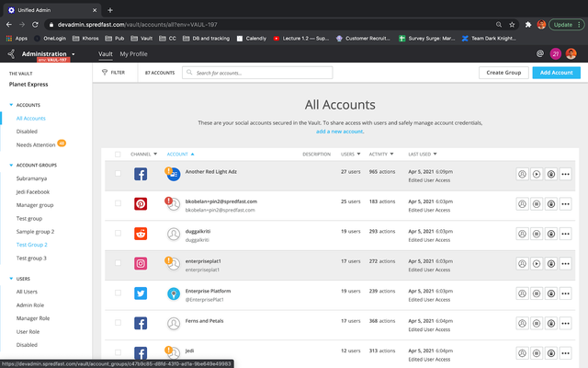Click the Chrome Update button
The width and height of the screenshot is (588, 368).
[x=567, y=25]
